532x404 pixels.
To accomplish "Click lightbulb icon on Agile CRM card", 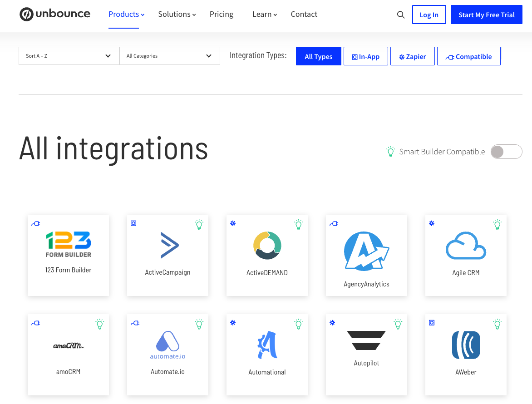I will pos(498,225).
